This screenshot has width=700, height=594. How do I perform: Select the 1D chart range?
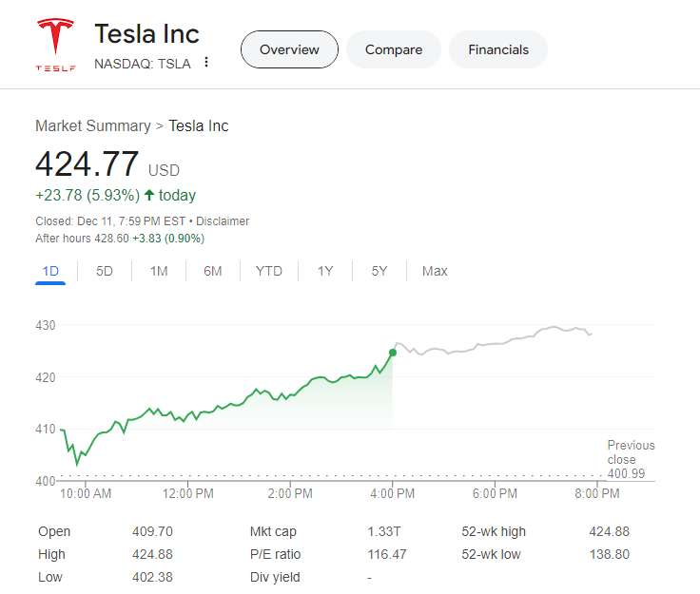(x=50, y=271)
